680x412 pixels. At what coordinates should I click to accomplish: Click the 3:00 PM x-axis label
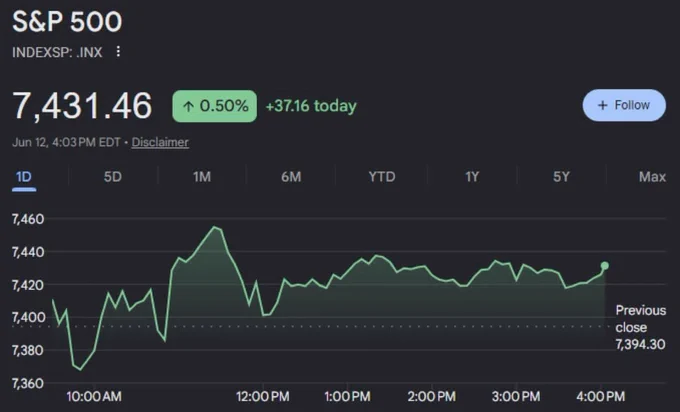tap(516, 396)
